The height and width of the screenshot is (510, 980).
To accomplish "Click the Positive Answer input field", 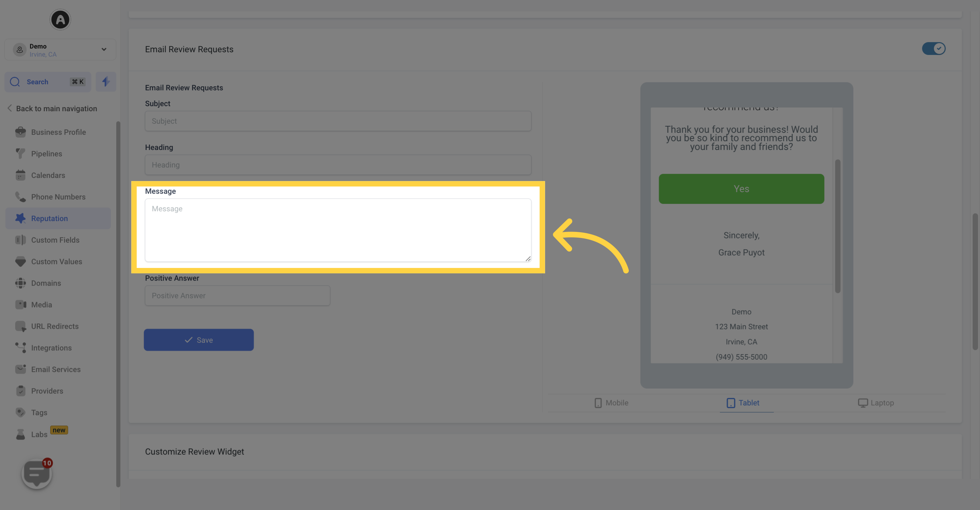I will 237,296.
